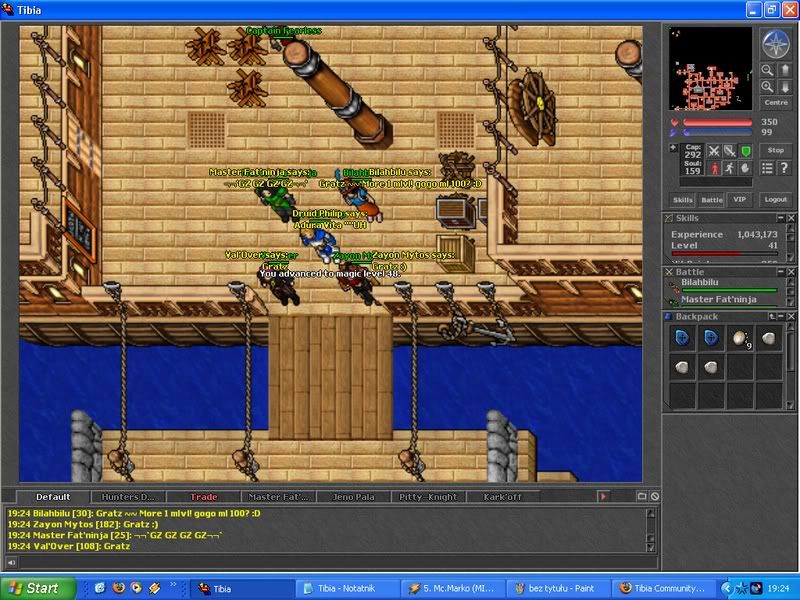Click the Stop button

point(776,151)
